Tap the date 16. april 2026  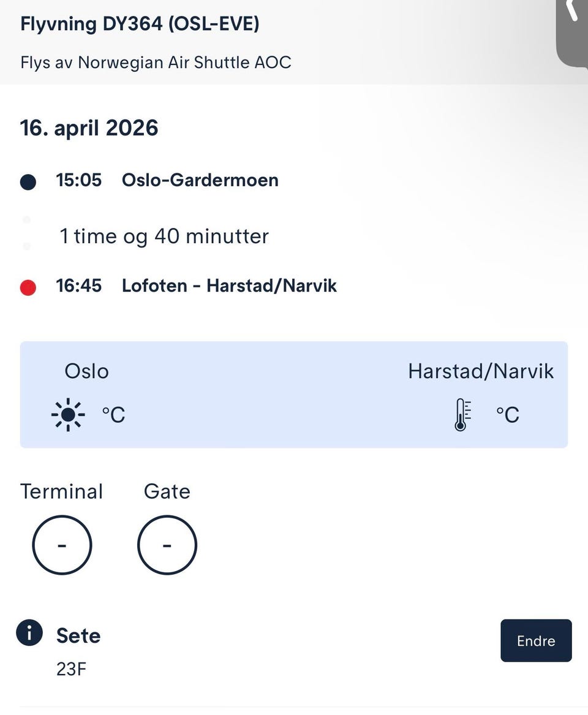coord(89,128)
